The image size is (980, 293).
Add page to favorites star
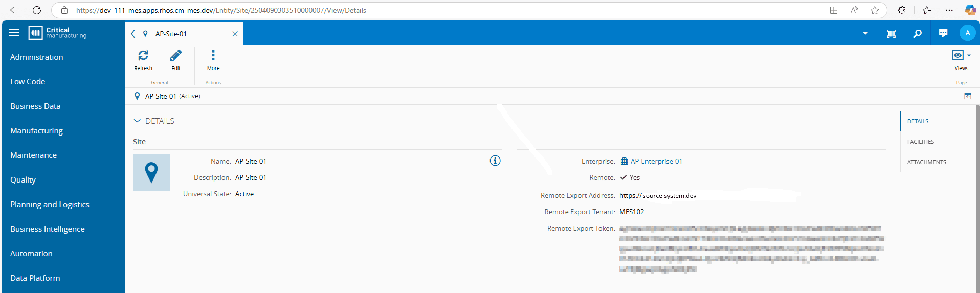875,10
